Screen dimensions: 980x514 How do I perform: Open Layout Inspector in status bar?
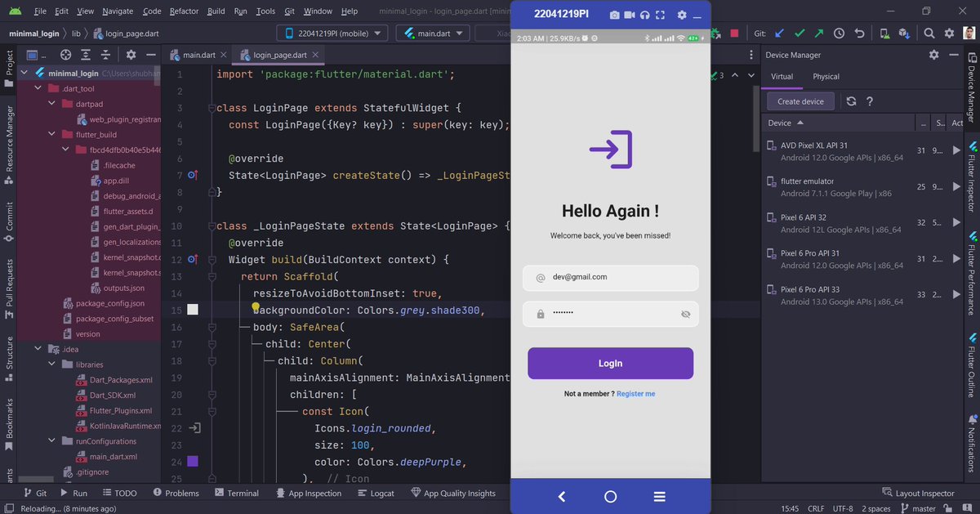pyautogui.click(x=919, y=493)
